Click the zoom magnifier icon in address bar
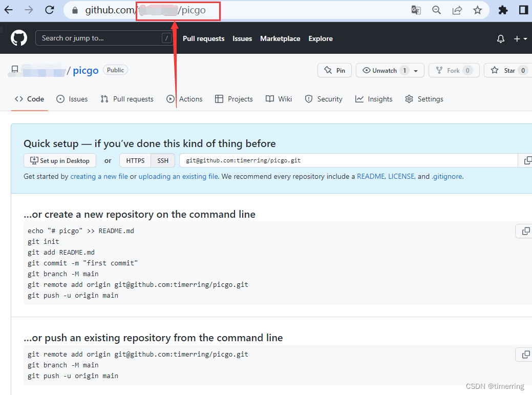This screenshot has width=532, height=395. pyautogui.click(x=437, y=10)
